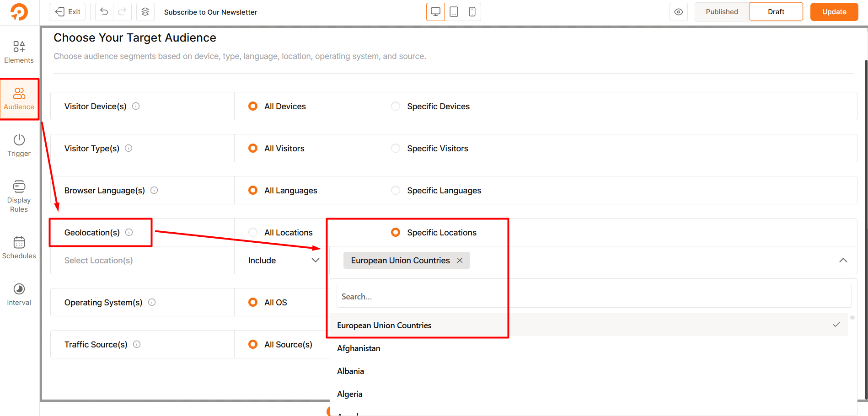The width and height of the screenshot is (868, 416).
Task: Choose Afghanistan from the location list
Action: 589,348
